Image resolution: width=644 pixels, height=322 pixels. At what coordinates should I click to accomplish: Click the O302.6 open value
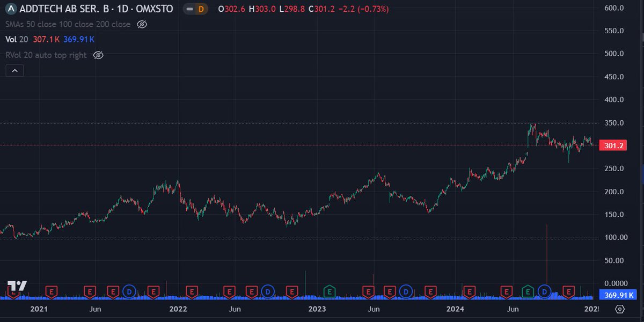232,9
